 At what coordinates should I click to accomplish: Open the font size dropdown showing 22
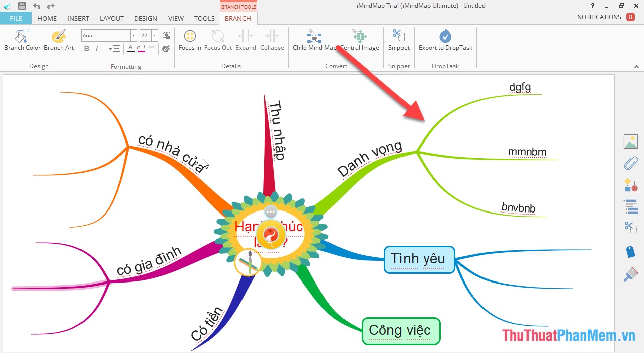point(153,35)
